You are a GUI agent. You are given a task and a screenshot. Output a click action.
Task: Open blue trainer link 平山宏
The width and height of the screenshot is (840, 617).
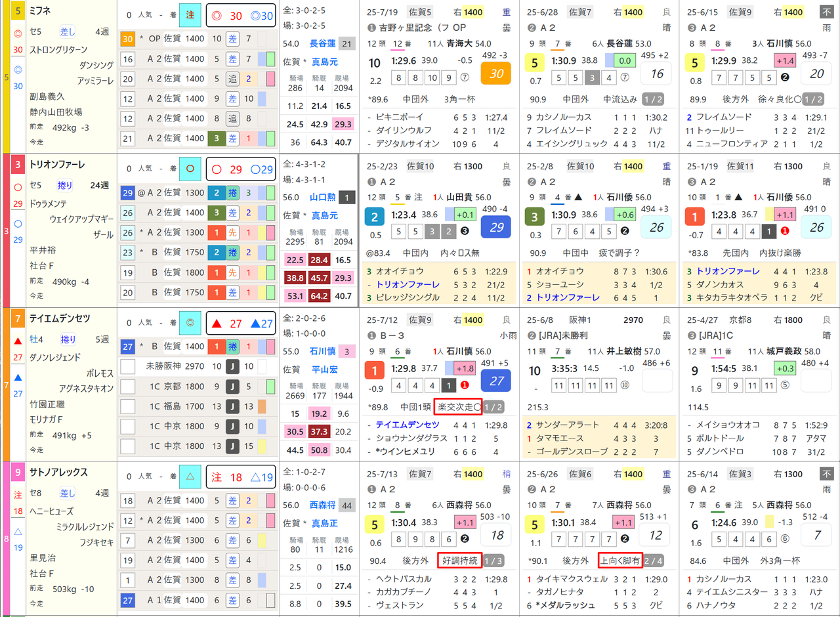pyautogui.click(x=324, y=369)
